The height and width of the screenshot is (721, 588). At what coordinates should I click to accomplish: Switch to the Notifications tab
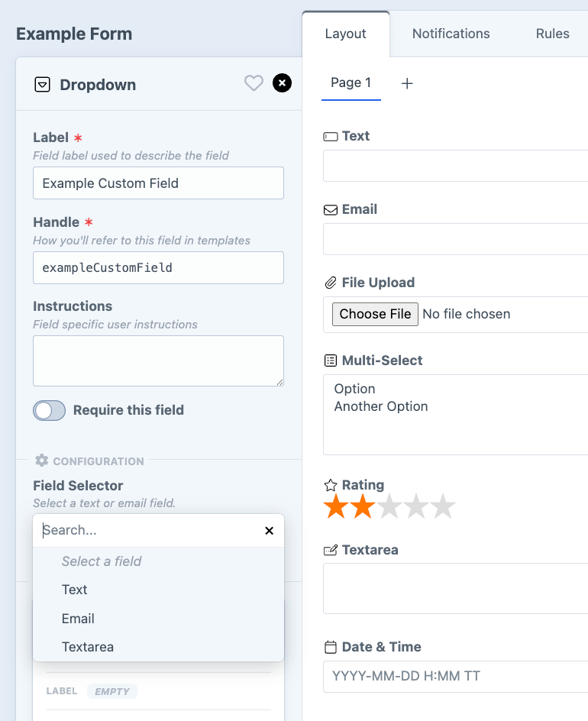451,34
